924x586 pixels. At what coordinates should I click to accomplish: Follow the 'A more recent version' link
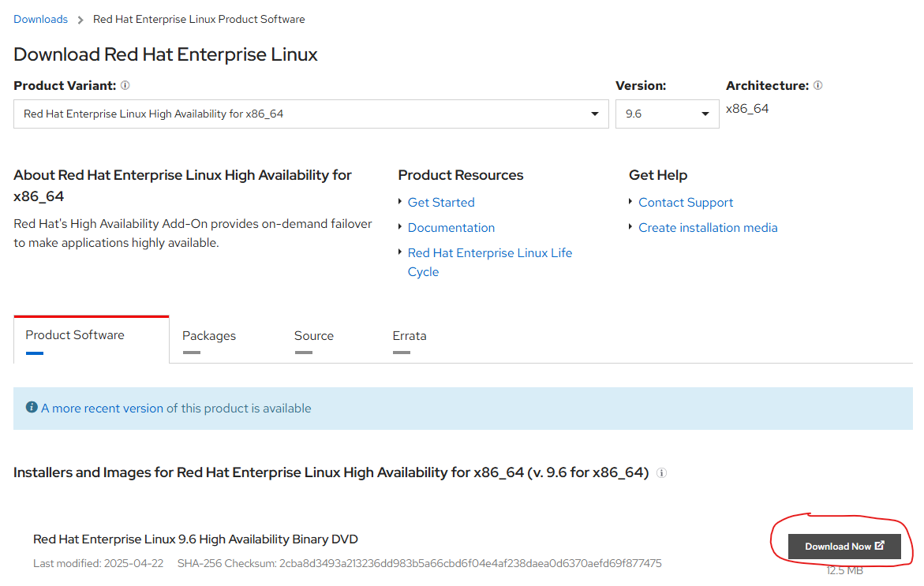pyautogui.click(x=102, y=408)
